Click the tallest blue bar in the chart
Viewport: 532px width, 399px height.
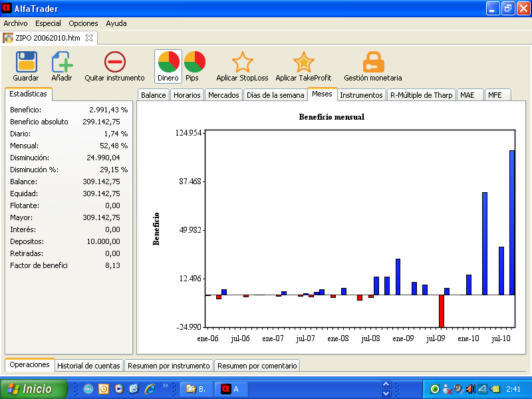point(512,222)
